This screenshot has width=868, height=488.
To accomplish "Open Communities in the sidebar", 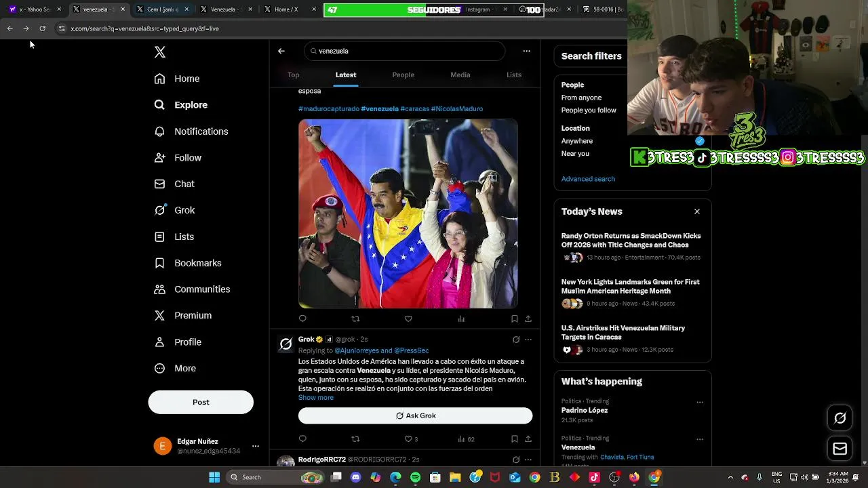I will [192, 289].
